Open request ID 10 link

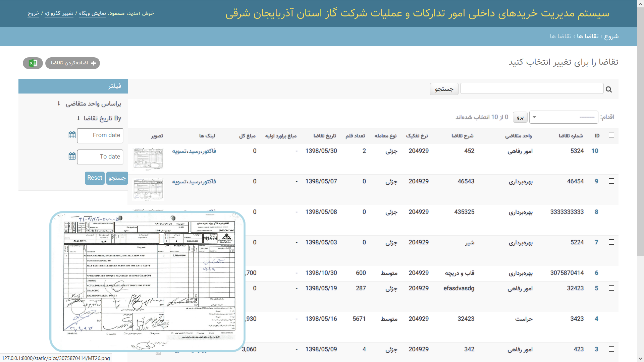595,151
